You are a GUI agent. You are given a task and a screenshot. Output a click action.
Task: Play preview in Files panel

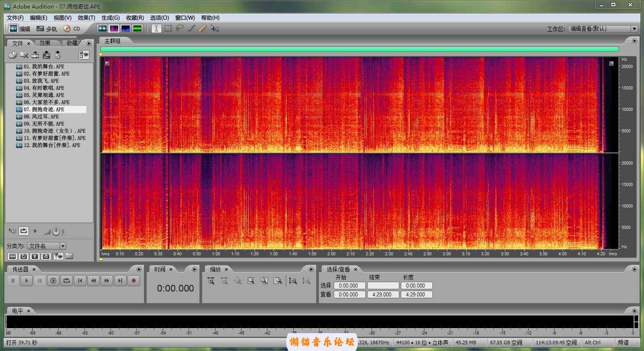[35, 231]
